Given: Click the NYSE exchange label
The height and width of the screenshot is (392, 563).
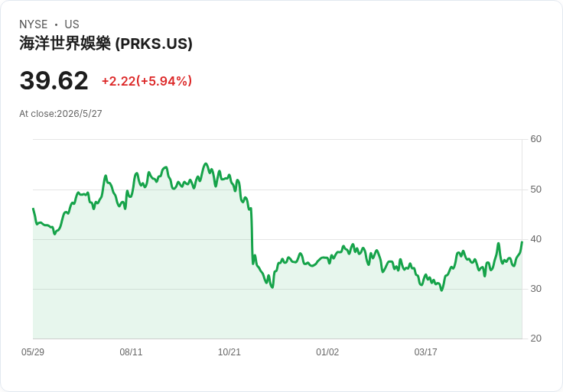Looking at the screenshot, I should 34,24.
